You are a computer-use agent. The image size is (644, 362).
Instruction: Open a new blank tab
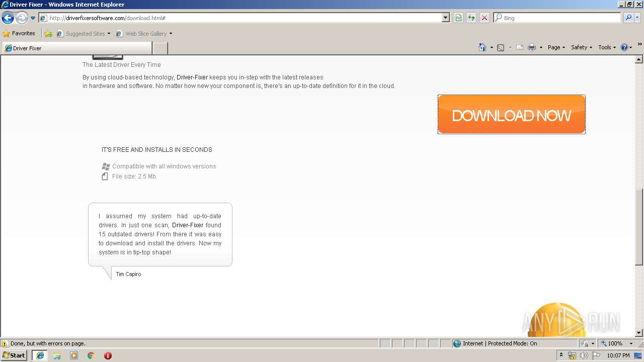pos(160,48)
